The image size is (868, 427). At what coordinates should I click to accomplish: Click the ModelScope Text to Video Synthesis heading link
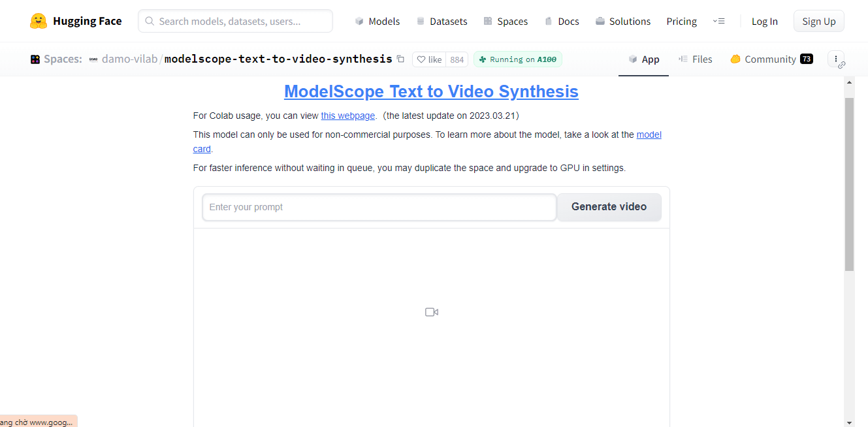(x=431, y=91)
